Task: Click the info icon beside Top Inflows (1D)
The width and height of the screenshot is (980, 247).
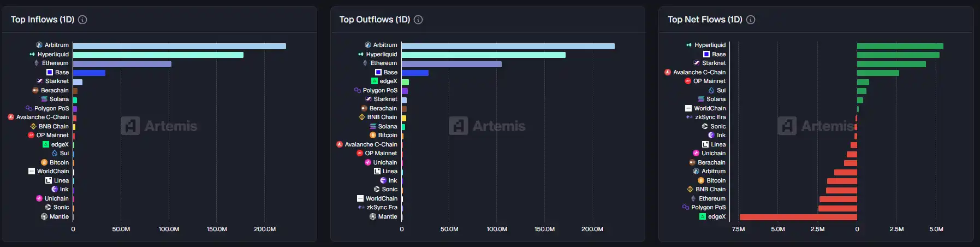Action: click(82, 20)
